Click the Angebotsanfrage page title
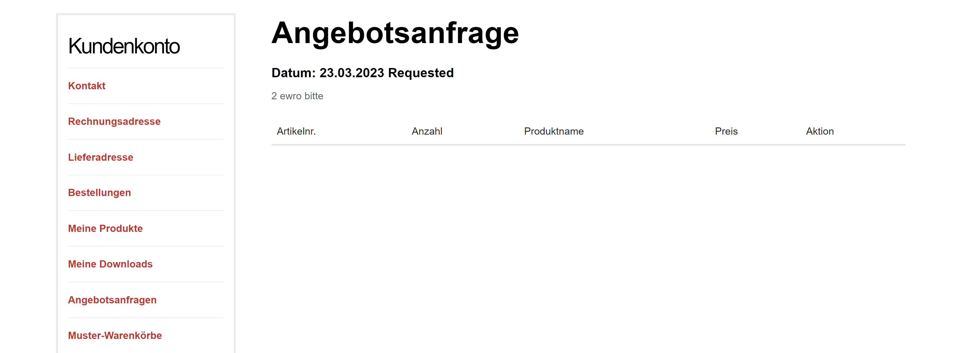Viewport: 980px width, 353px height. (395, 33)
